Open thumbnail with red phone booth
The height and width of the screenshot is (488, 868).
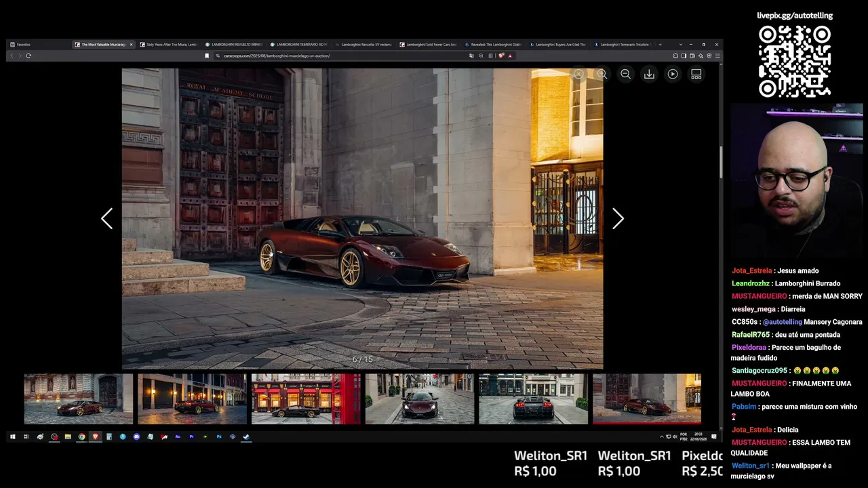pos(306,399)
